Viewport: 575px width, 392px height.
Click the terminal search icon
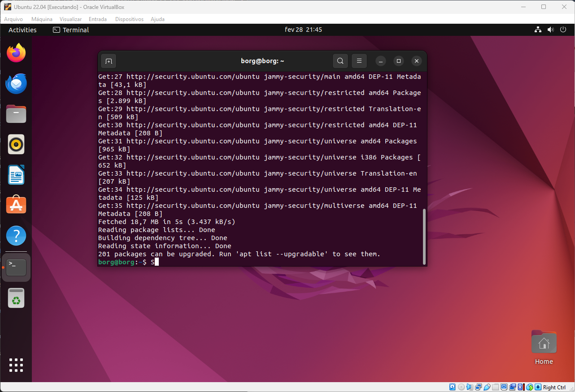pos(340,61)
